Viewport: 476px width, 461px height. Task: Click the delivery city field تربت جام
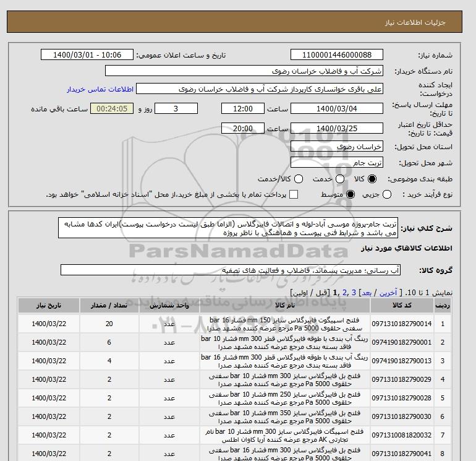(337, 163)
